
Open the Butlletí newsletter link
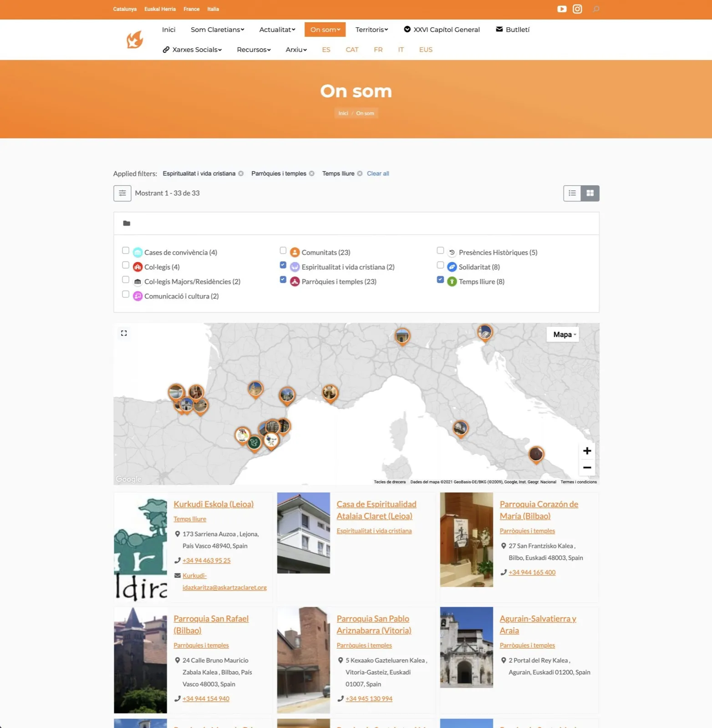coord(513,30)
